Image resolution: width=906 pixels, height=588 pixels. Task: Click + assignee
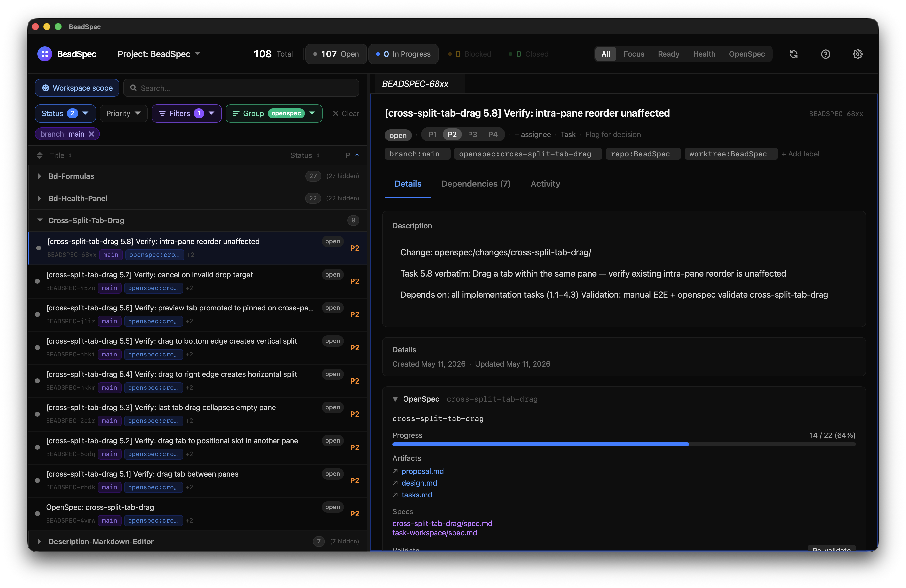click(x=532, y=134)
